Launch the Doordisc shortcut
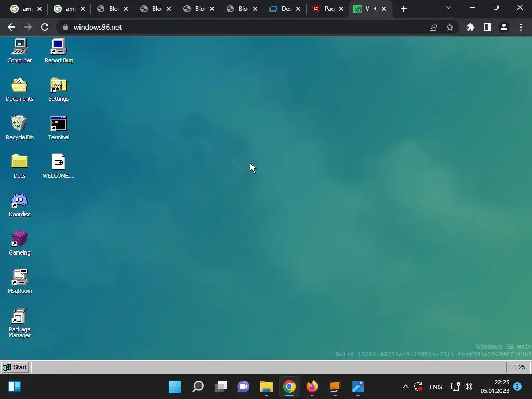Image resolution: width=532 pixels, height=399 pixels. (x=19, y=205)
